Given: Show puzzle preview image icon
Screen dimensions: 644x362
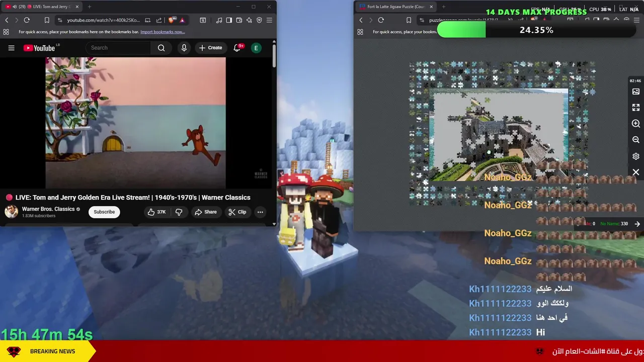Looking at the screenshot, I should 636,92.
